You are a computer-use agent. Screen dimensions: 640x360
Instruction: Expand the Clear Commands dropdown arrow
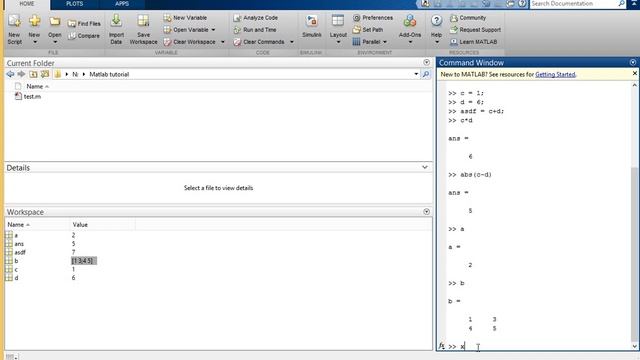[291, 42]
